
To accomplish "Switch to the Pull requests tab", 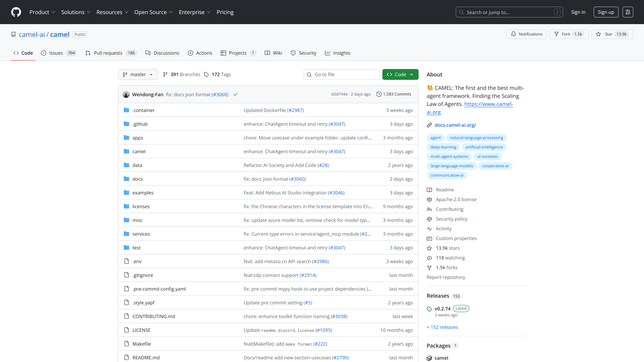I will pyautogui.click(x=108, y=53).
